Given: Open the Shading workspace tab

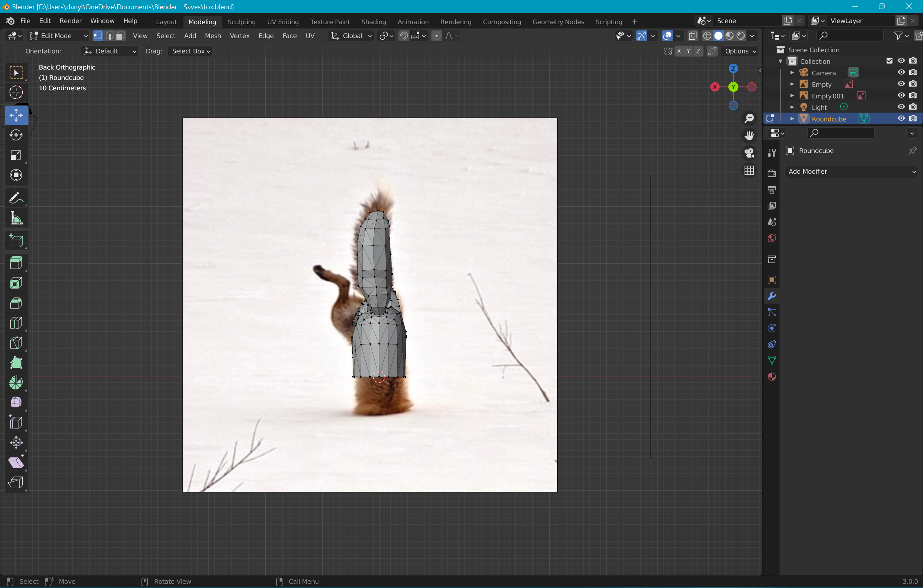Looking at the screenshot, I should point(373,22).
